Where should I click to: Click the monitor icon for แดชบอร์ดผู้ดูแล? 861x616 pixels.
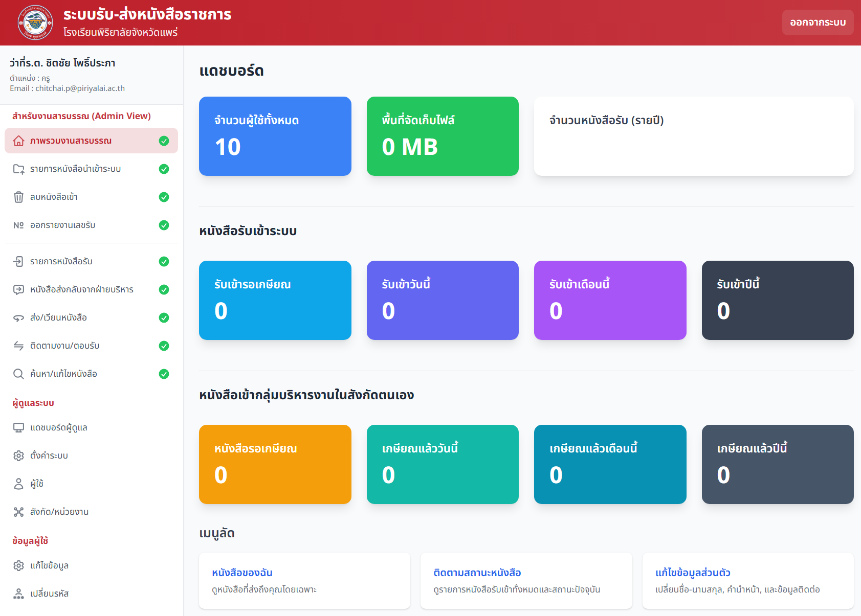click(x=18, y=427)
